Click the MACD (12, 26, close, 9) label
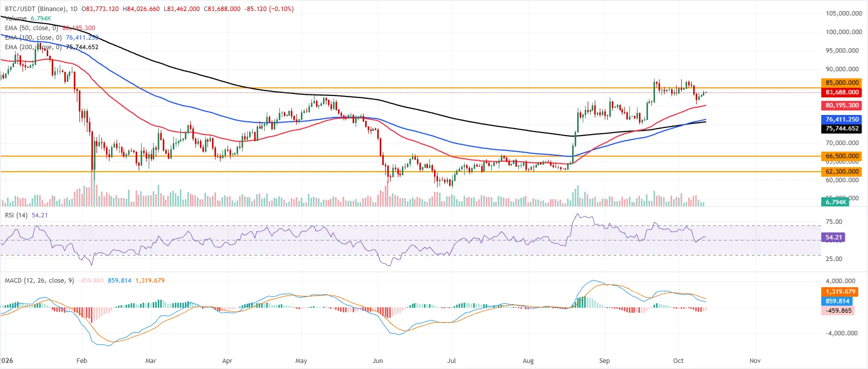Viewport: 868px width, 369px height. click(39, 281)
